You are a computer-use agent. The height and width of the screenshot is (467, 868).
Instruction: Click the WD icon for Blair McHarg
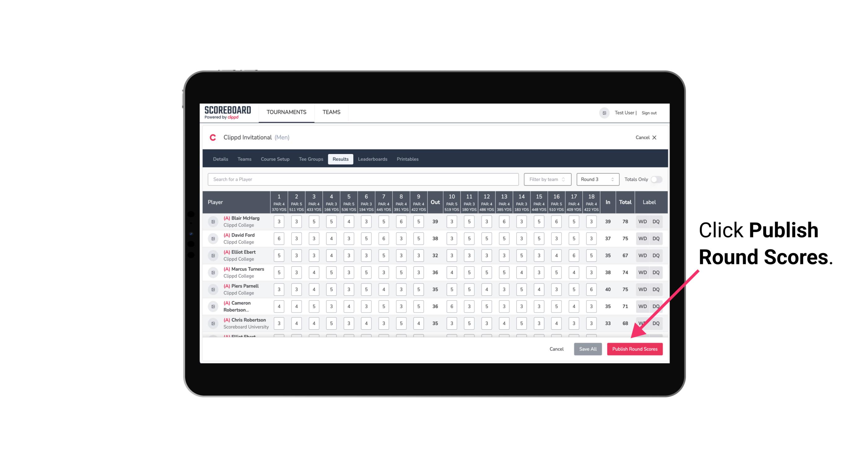point(642,222)
